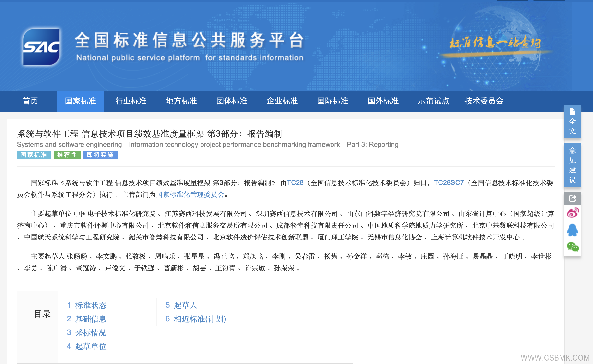Select the 国家标准 navigation tab

[x=80, y=101]
